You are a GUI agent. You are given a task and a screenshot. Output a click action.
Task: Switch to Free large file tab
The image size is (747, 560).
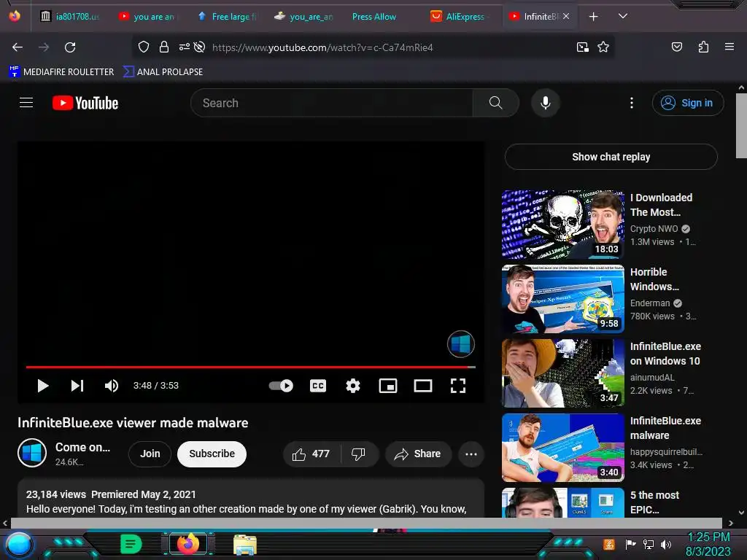228,16
